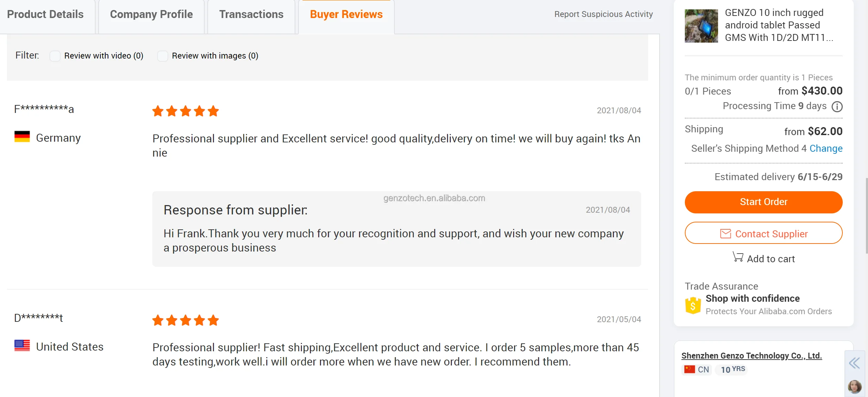
Task: Click the page vertical scrollbar
Action: click(x=866, y=215)
